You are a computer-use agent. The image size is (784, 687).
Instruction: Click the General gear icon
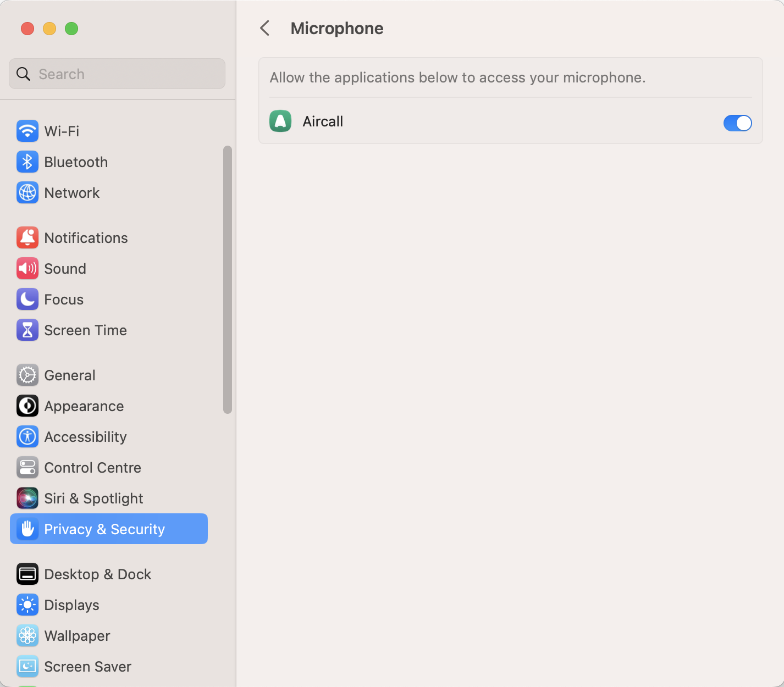coord(27,375)
